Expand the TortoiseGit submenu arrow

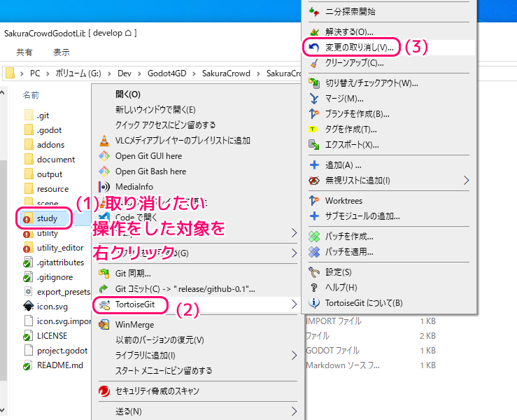pos(294,304)
